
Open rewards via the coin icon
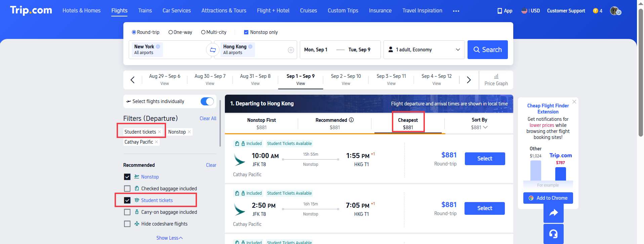coord(595,10)
